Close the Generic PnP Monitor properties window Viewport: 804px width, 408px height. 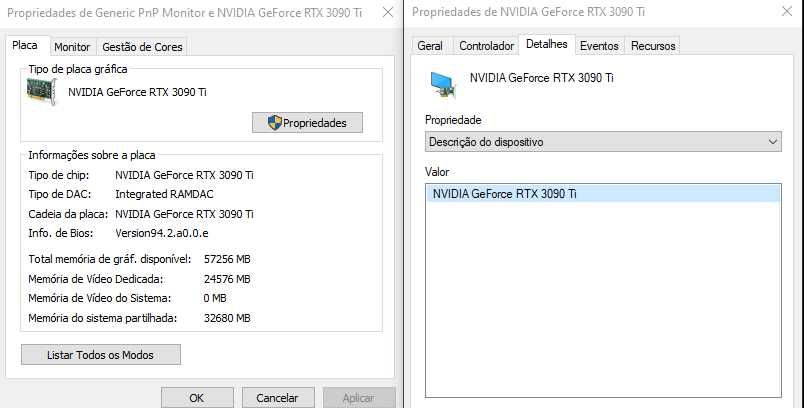coord(388,12)
